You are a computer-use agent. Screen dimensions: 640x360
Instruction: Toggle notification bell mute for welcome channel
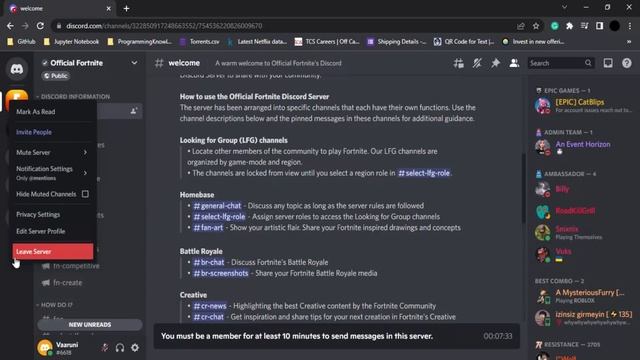(x=477, y=63)
